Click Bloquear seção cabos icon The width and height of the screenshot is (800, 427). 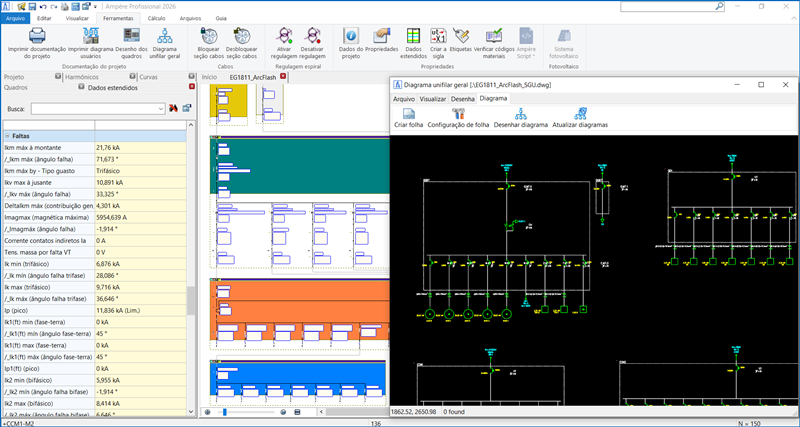coord(209,35)
